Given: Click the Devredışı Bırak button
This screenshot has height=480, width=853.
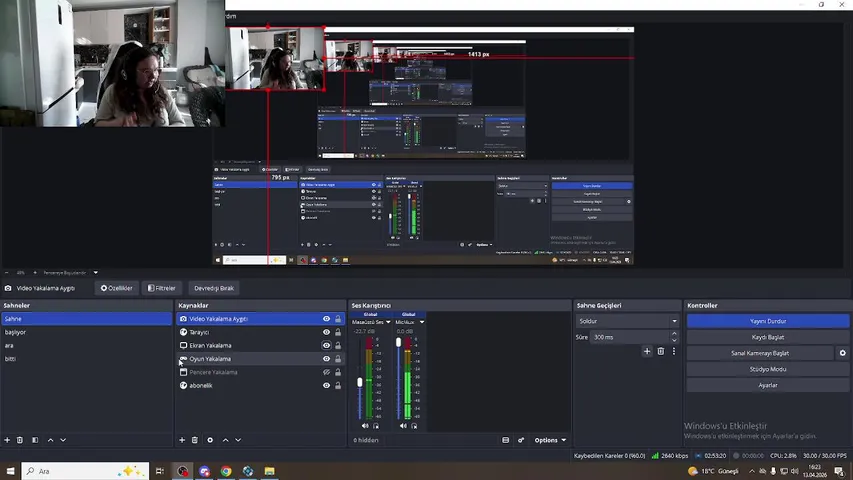Looking at the screenshot, I should pyautogui.click(x=214, y=288).
